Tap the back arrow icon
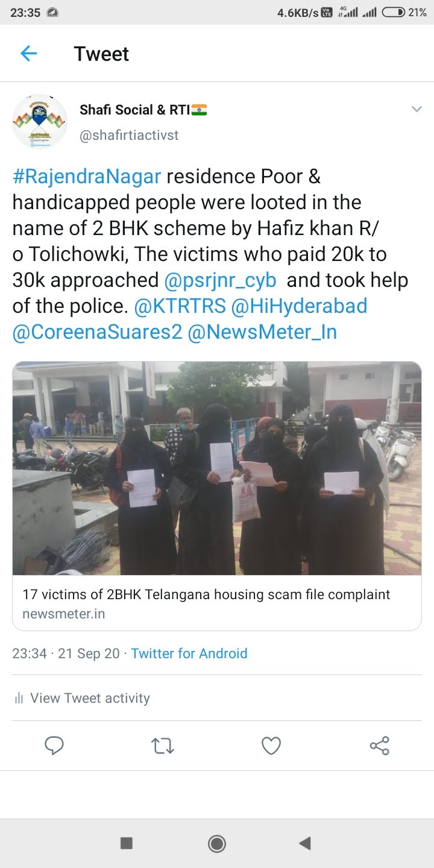This screenshot has width=434, height=868. [x=29, y=54]
